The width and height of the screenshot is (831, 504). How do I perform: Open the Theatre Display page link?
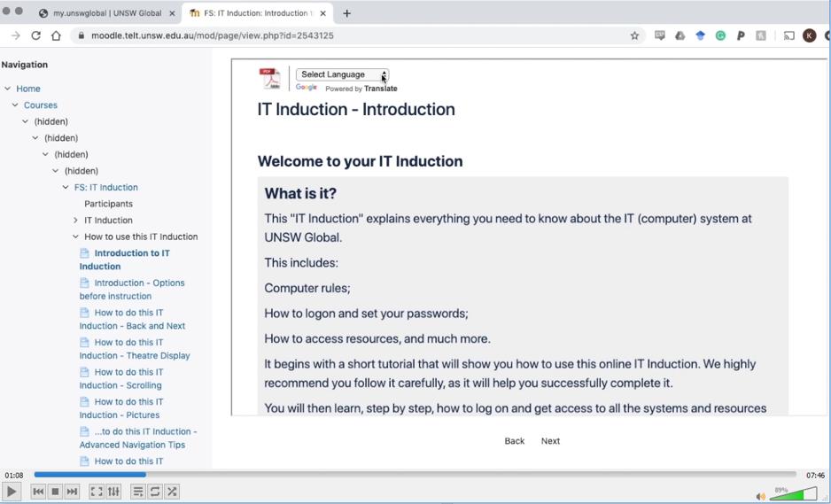click(135, 349)
